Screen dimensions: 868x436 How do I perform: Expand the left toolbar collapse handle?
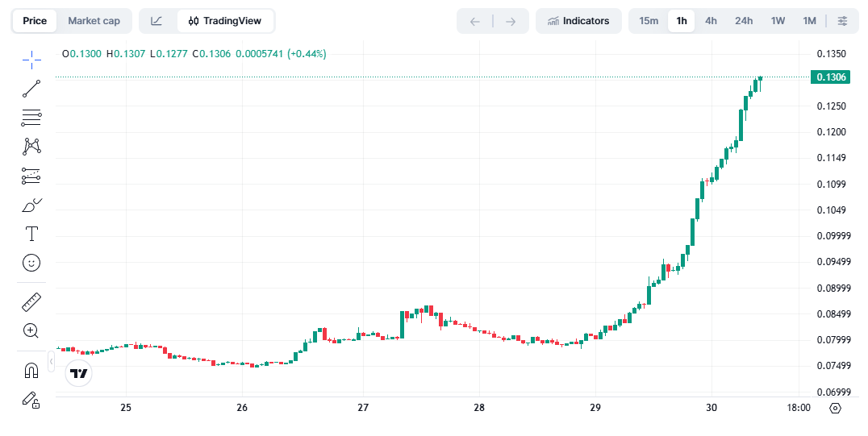tap(52, 363)
